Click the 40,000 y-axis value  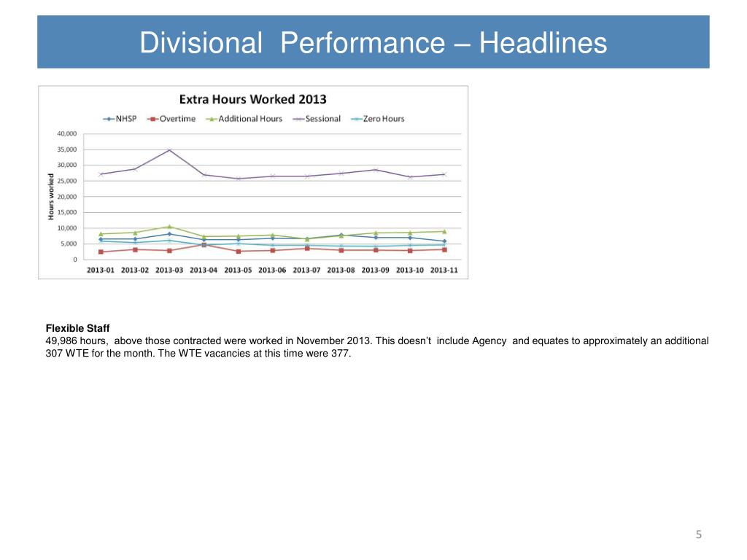click(66, 134)
